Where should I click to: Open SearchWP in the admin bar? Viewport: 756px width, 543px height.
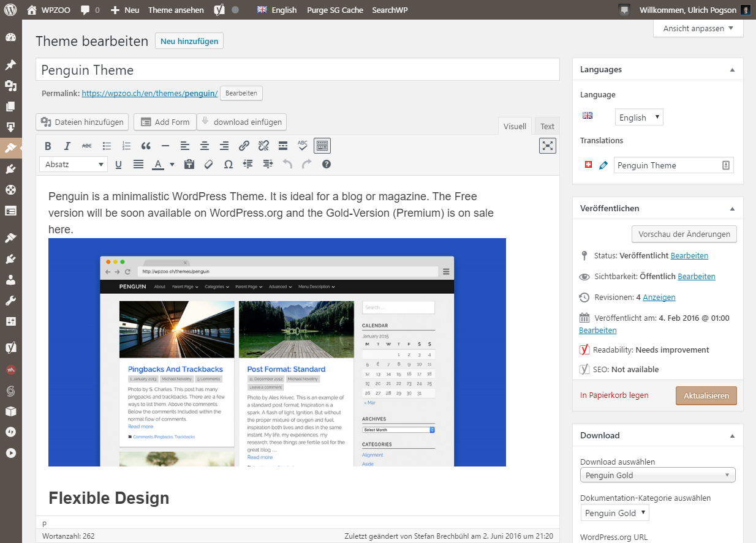[390, 10]
